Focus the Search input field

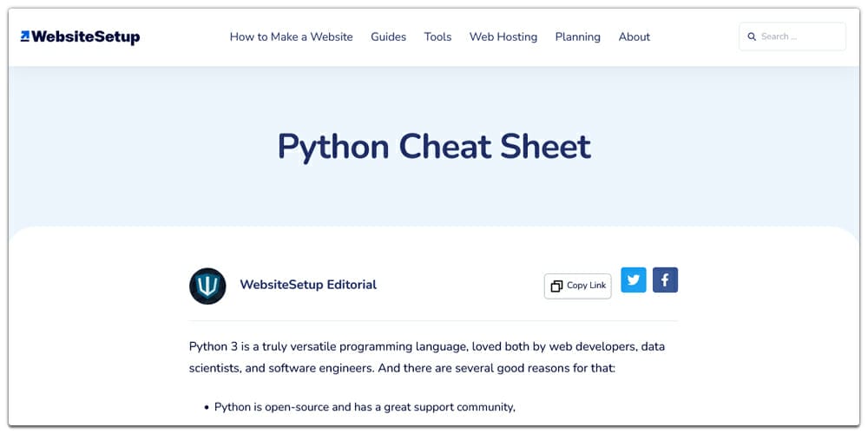(792, 36)
